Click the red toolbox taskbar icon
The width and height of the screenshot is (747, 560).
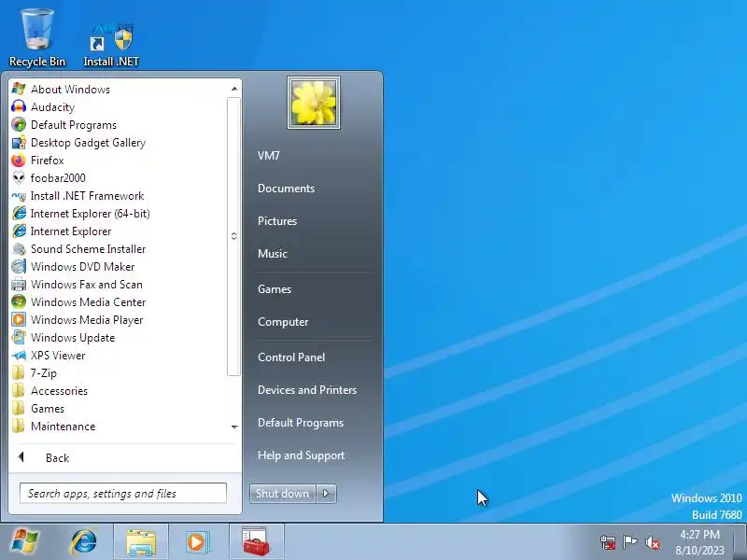pos(256,542)
